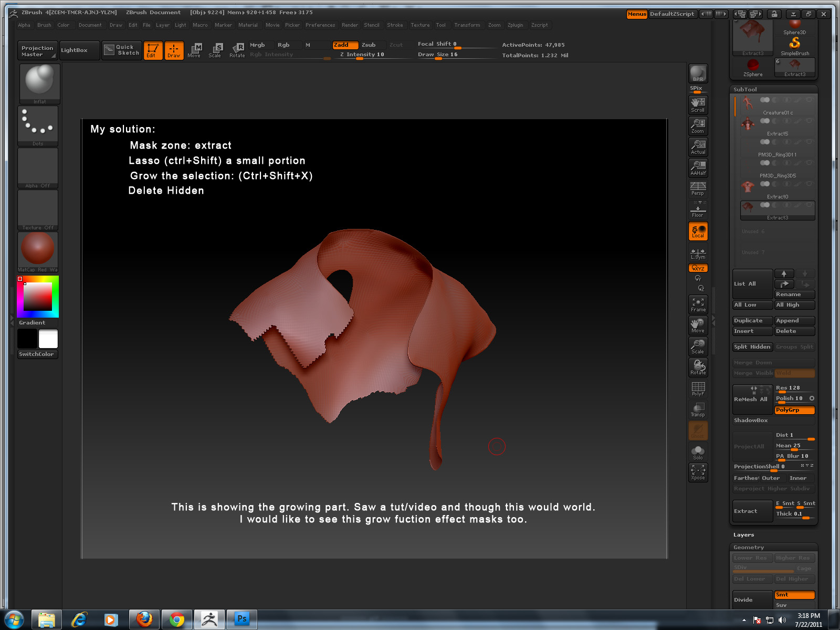Select the SimpleBrush tool thumbnail
The image size is (840, 630).
tap(795, 46)
